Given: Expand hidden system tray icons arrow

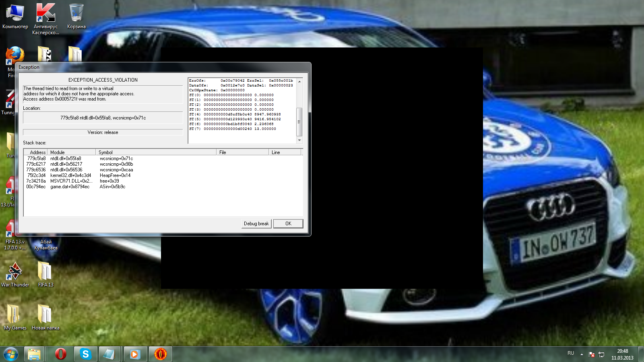Looking at the screenshot, I should (x=582, y=354).
